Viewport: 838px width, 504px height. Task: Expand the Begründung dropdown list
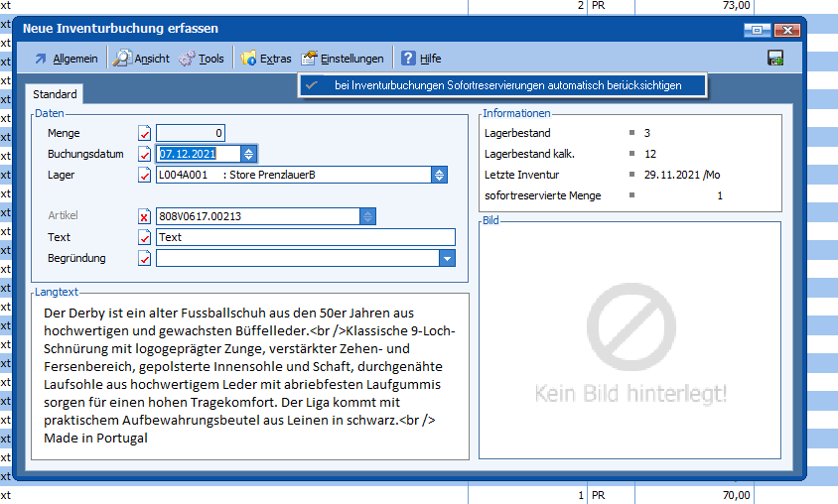[x=447, y=258]
